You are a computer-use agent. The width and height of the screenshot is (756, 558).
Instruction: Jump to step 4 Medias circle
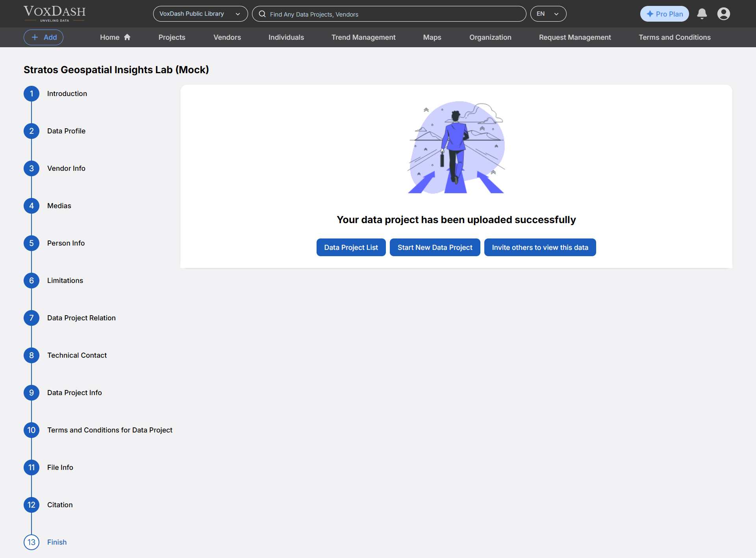[x=31, y=206]
